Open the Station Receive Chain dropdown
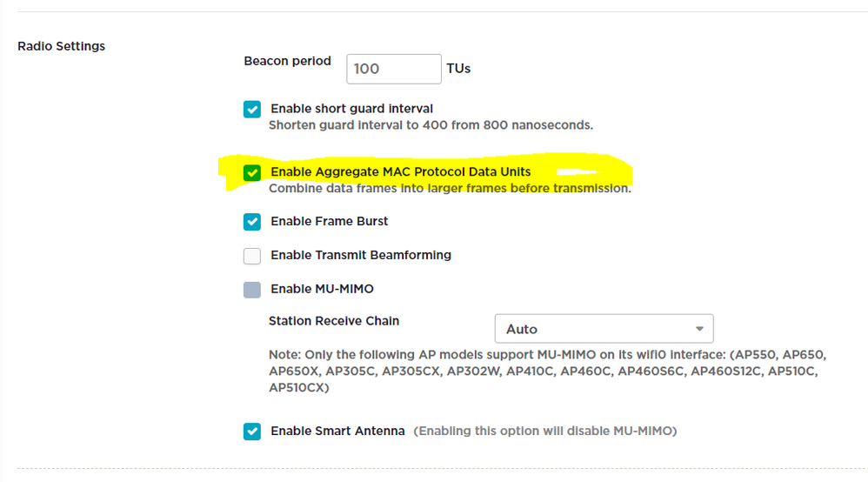 (x=604, y=329)
